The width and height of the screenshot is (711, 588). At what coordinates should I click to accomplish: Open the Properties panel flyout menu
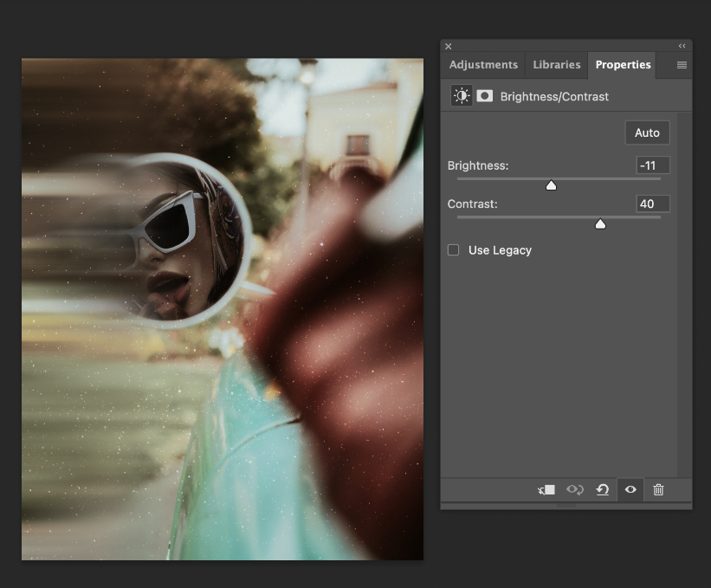(682, 65)
